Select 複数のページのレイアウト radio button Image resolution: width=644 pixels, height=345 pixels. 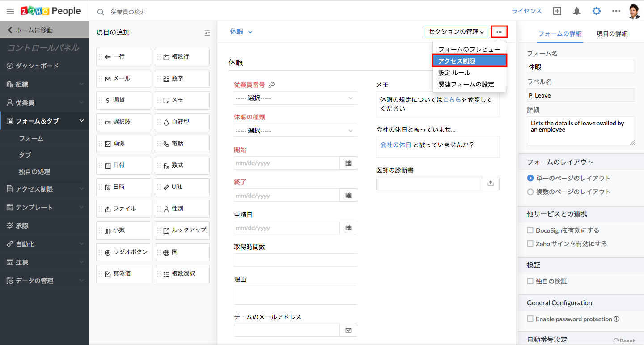(x=530, y=192)
